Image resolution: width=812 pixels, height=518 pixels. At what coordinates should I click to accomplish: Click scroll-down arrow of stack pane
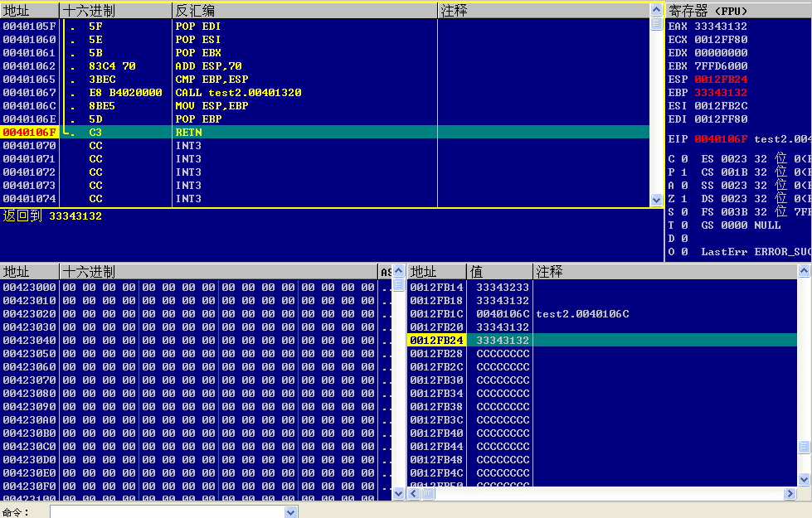tap(804, 480)
